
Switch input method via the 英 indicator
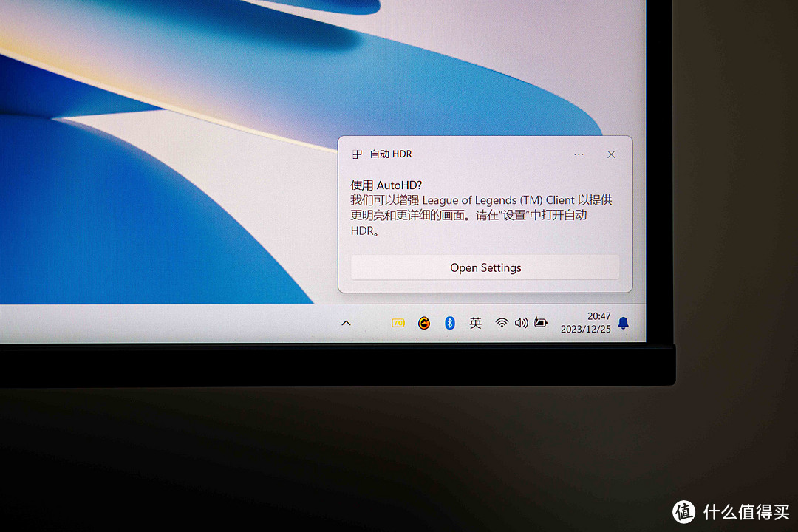click(476, 323)
